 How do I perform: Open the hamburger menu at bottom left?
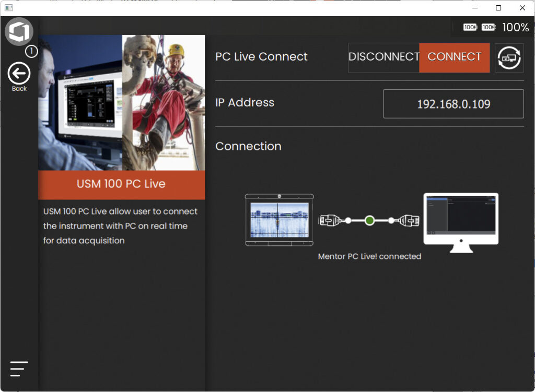19,369
